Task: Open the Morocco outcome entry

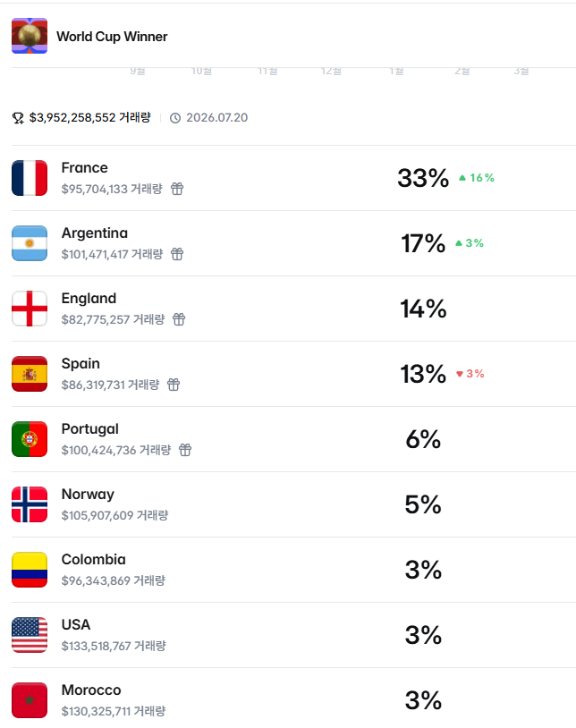Action: click(x=293, y=700)
